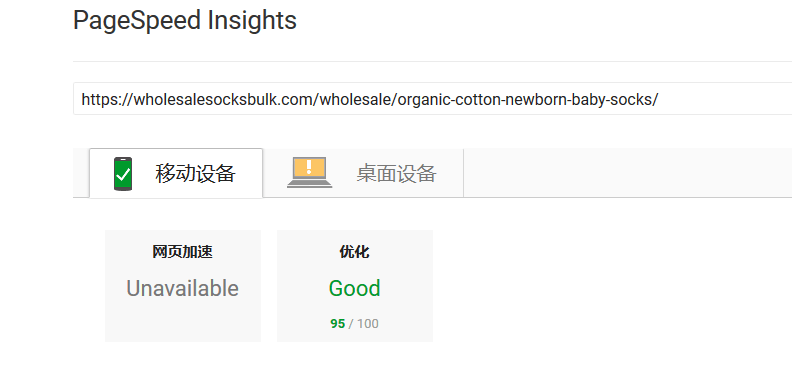Click the https:// prefix of the URL
Screen dimensions: 792x369
point(104,99)
